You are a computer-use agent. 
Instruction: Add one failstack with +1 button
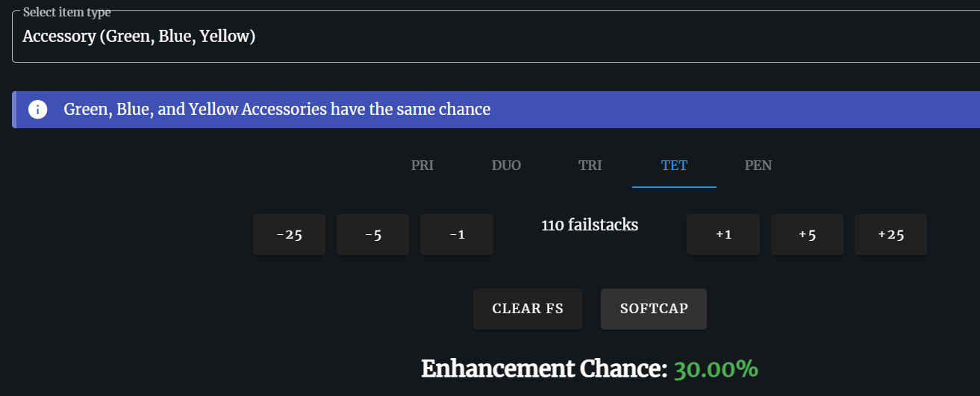coord(723,235)
